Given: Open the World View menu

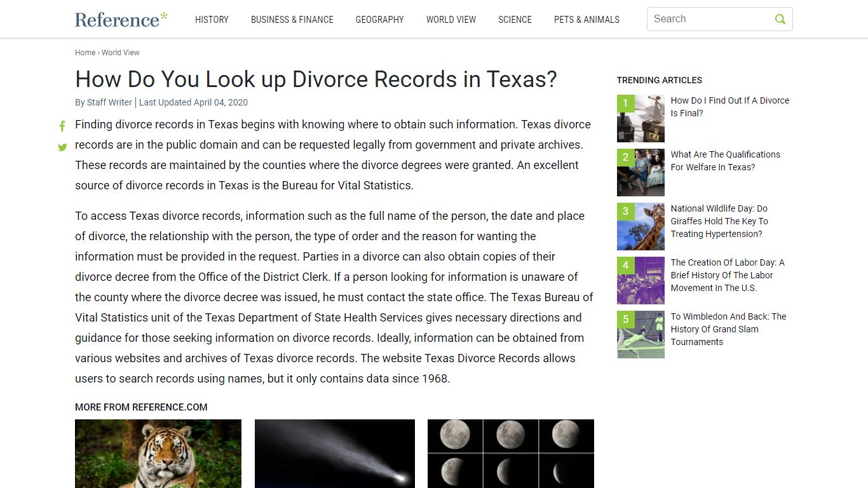Looking at the screenshot, I should pos(451,20).
